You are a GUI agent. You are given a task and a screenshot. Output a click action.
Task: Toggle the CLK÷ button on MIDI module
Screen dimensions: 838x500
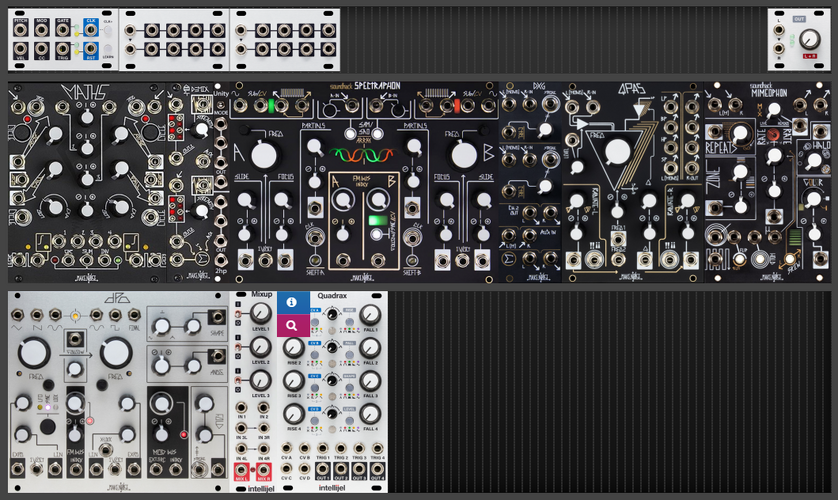(x=108, y=30)
